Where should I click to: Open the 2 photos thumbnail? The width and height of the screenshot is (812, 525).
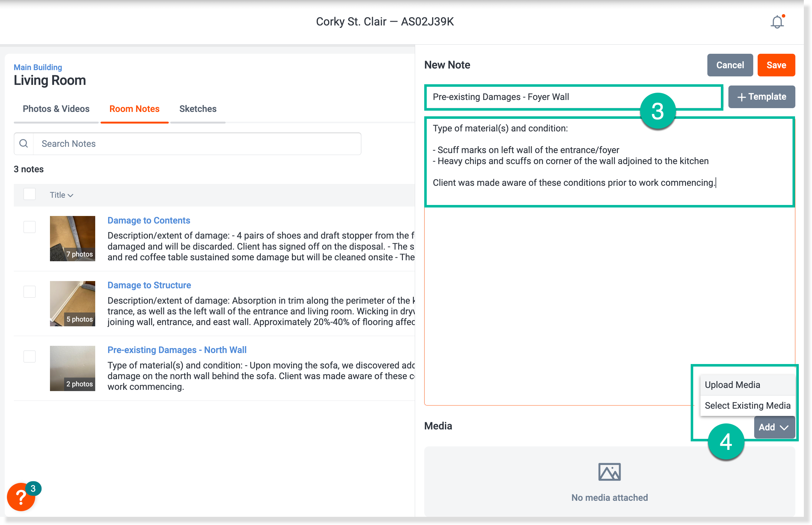click(x=72, y=368)
